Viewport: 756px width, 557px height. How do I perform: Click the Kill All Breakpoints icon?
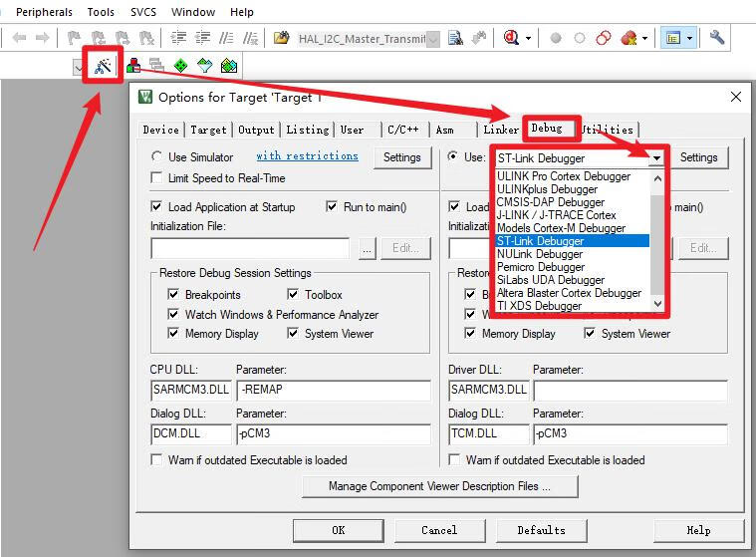(x=629, y=38)
